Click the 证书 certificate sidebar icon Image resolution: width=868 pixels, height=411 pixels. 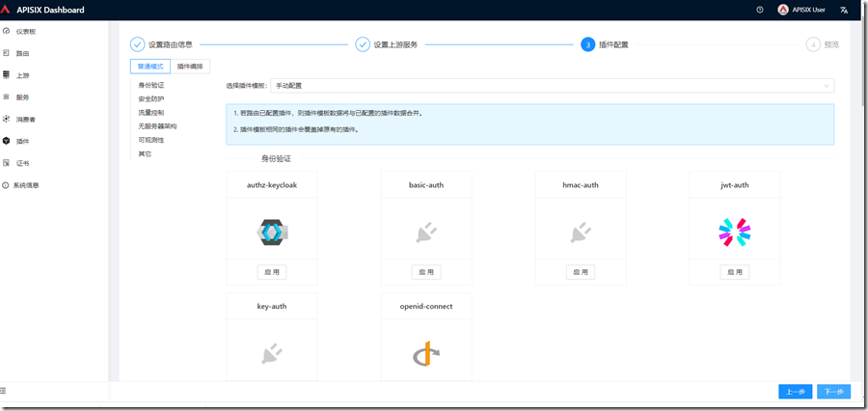(x=6, y=163)
